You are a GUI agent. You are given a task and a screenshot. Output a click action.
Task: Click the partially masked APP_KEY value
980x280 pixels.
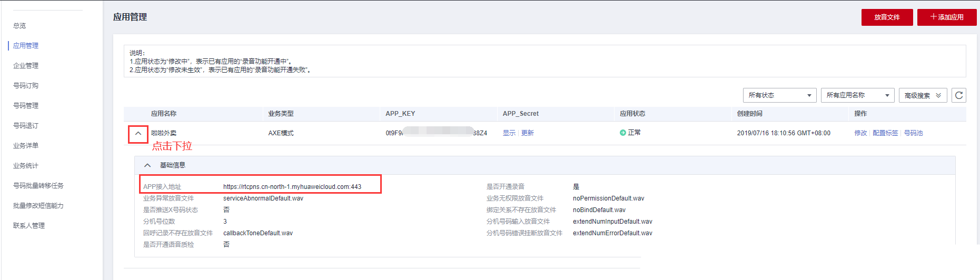436,133
